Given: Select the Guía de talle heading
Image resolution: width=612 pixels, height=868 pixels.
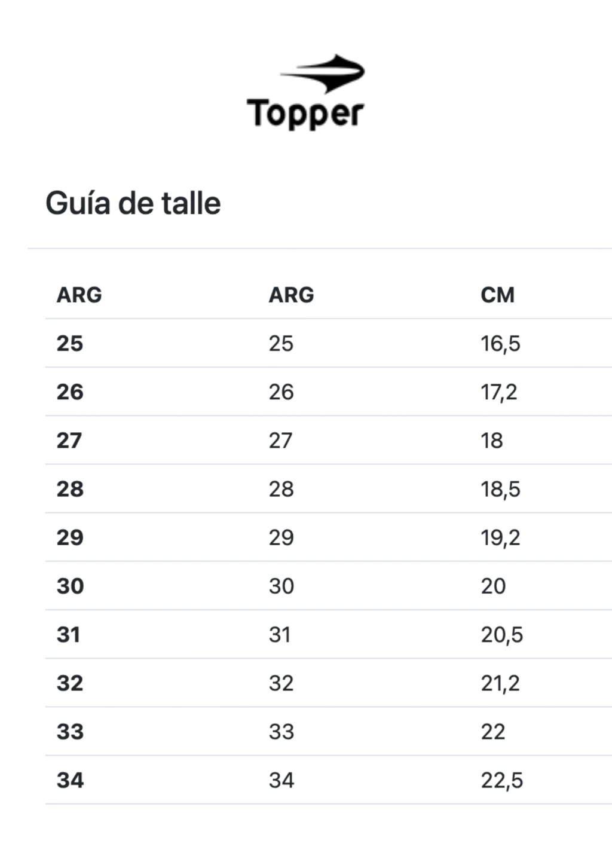Looking at the screenshot, I should [x=133, y=203].
